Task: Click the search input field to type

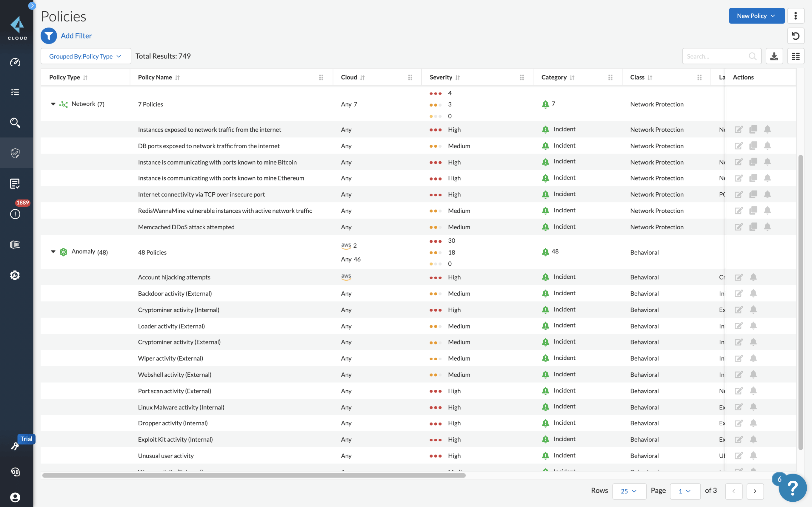Action: coord(716,57)
